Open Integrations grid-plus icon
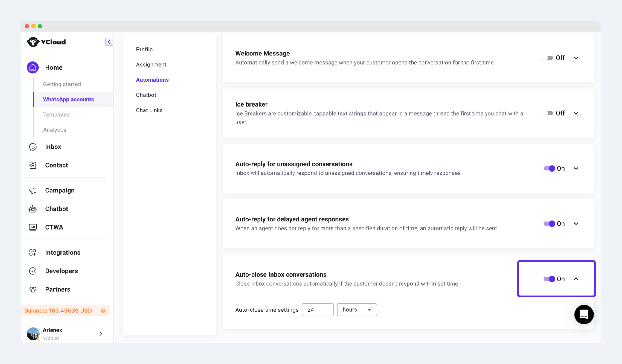 [x=33, y=252]
